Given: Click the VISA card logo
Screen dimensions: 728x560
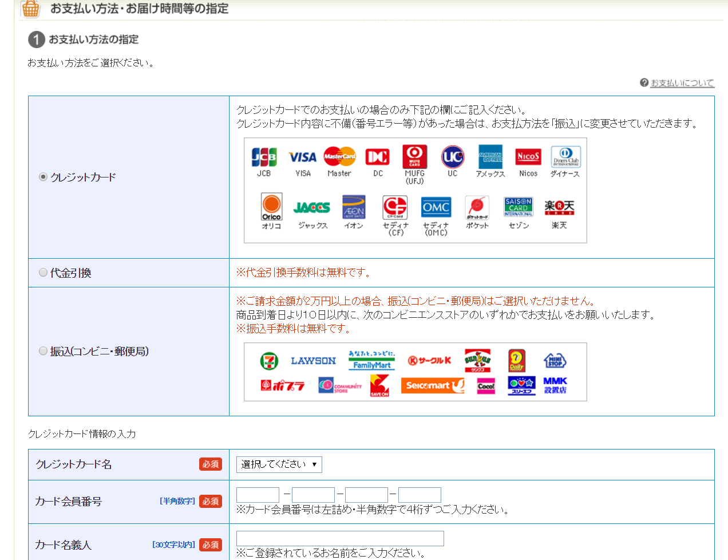Looking at the screenshot, I should tap(303, 157).
